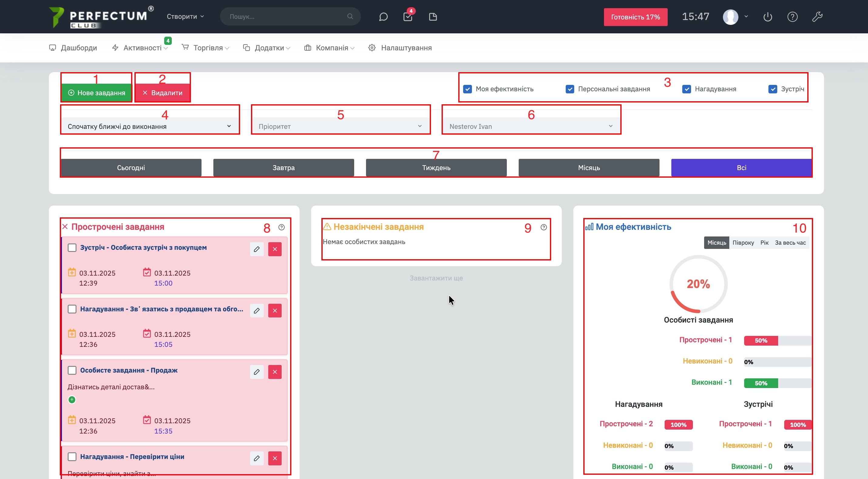Open the 'Пріоритет' dropdown
868x479 pixels.
[340, 126]
